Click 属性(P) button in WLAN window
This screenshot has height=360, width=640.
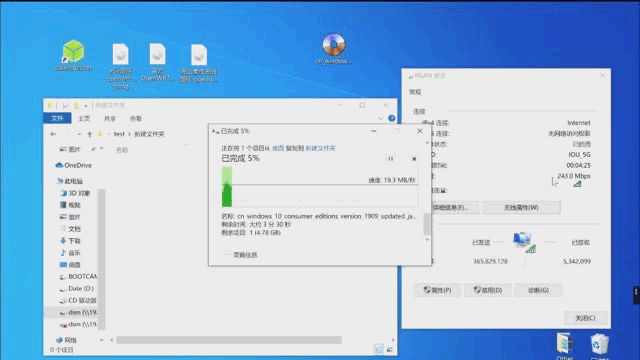click(x=437, y=290)
